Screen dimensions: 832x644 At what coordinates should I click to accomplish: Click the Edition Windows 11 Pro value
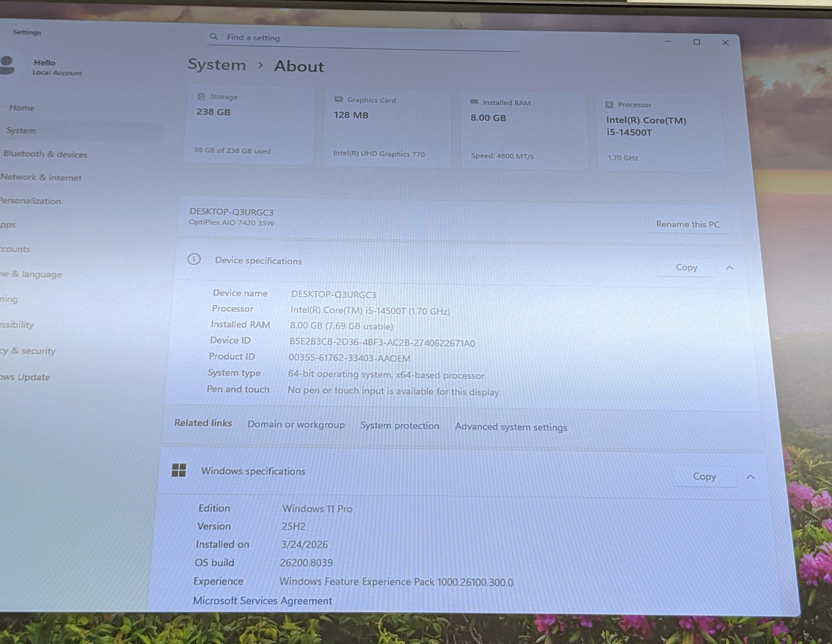click(x=317, y=509)
